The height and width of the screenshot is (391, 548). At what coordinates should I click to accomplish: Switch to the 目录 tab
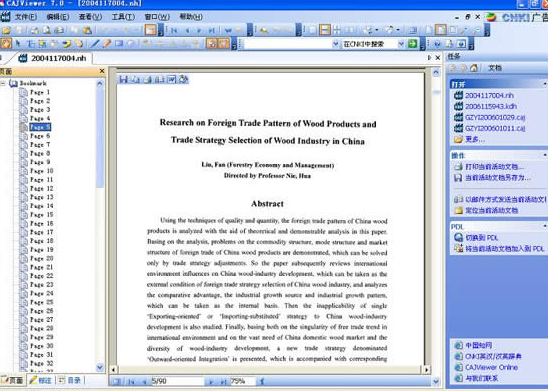click(70, 380)
